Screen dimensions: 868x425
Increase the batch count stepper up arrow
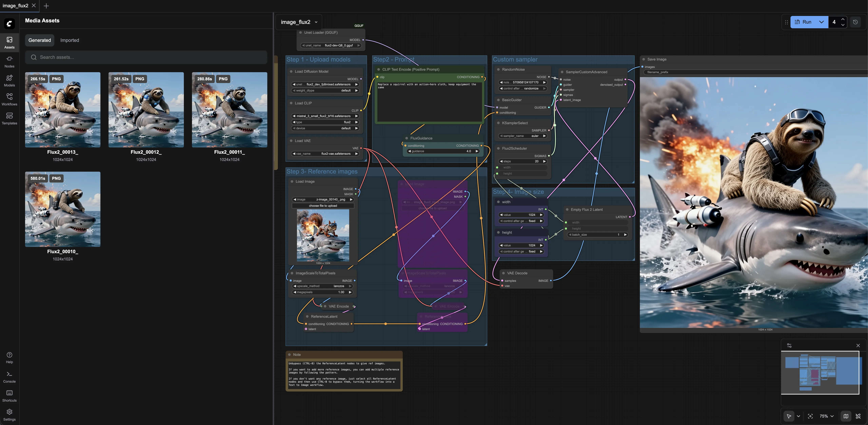point(843,19)
